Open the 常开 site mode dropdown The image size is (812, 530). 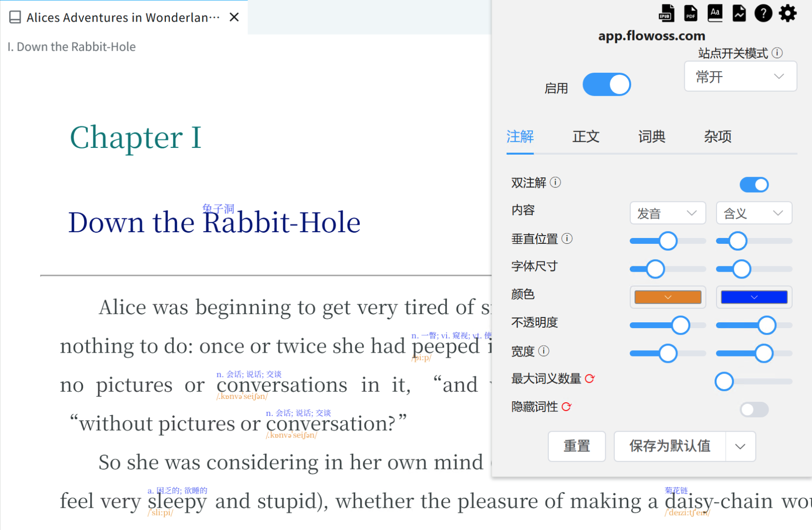(x=740, y=76)
